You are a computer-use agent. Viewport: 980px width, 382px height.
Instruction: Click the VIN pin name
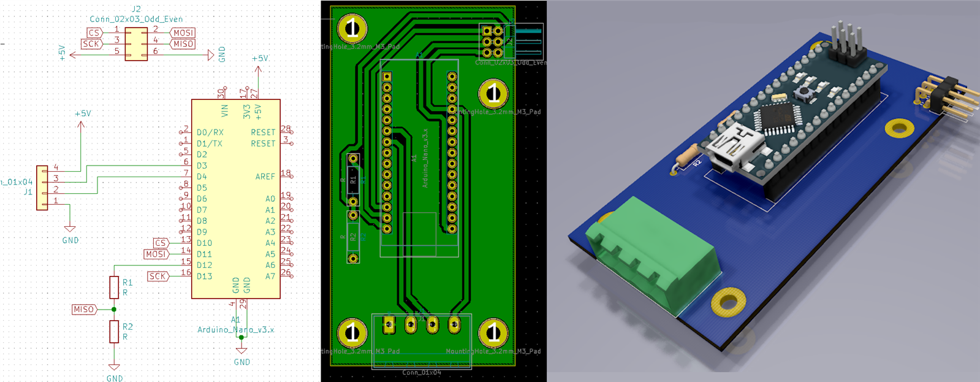click(x=225, y=111)
